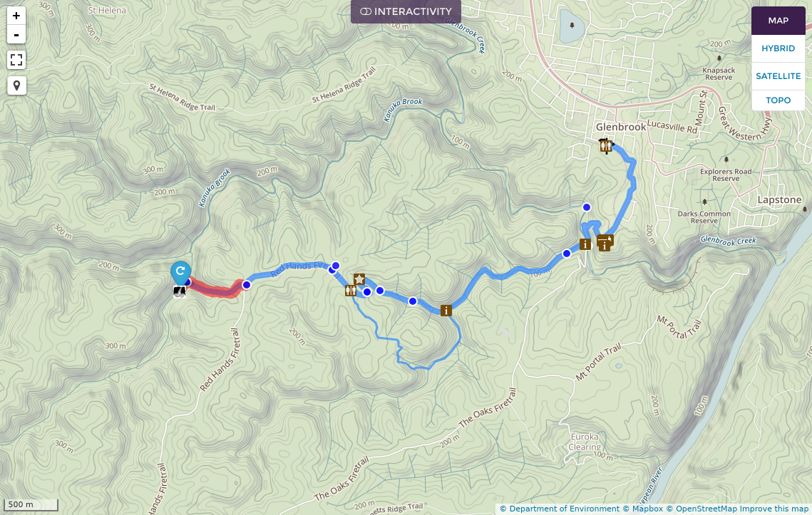Open the Improve this map link

(774, 509)
